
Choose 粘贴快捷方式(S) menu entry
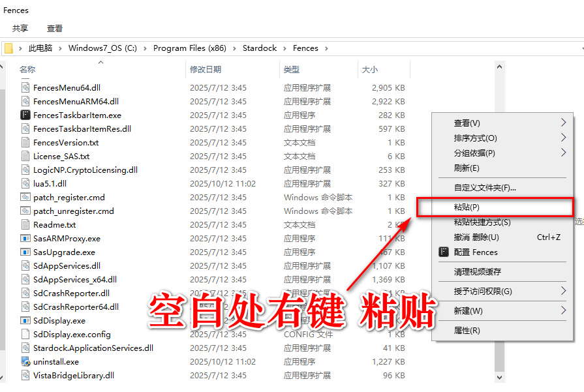[x=502, y=222]
